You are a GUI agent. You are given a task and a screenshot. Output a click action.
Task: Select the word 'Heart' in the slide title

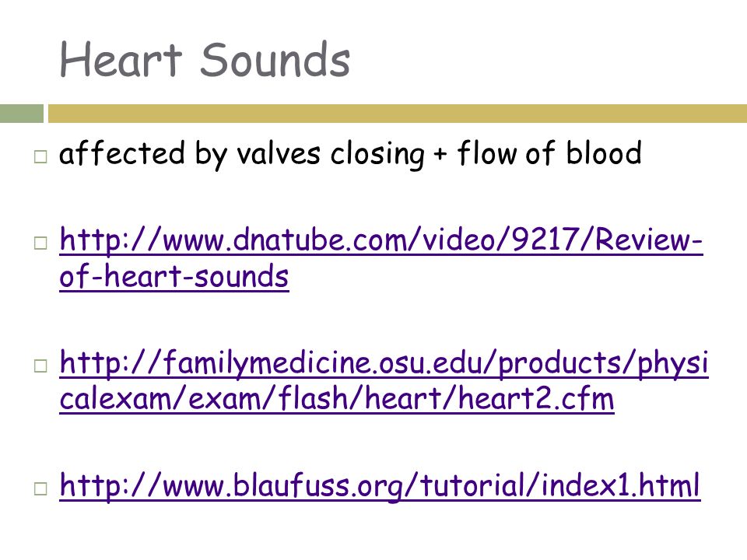coord(121,60)
